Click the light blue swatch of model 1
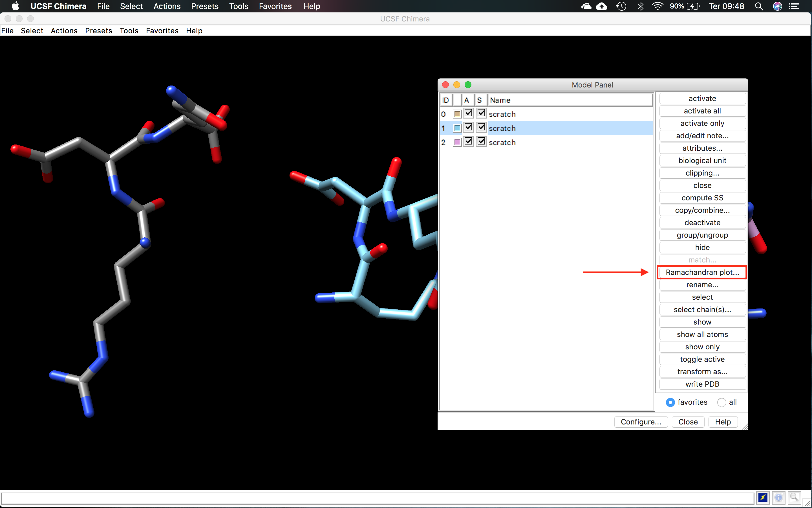Image resolution: width=812 pixels, height=508 pixels. (x=457, y=128)
